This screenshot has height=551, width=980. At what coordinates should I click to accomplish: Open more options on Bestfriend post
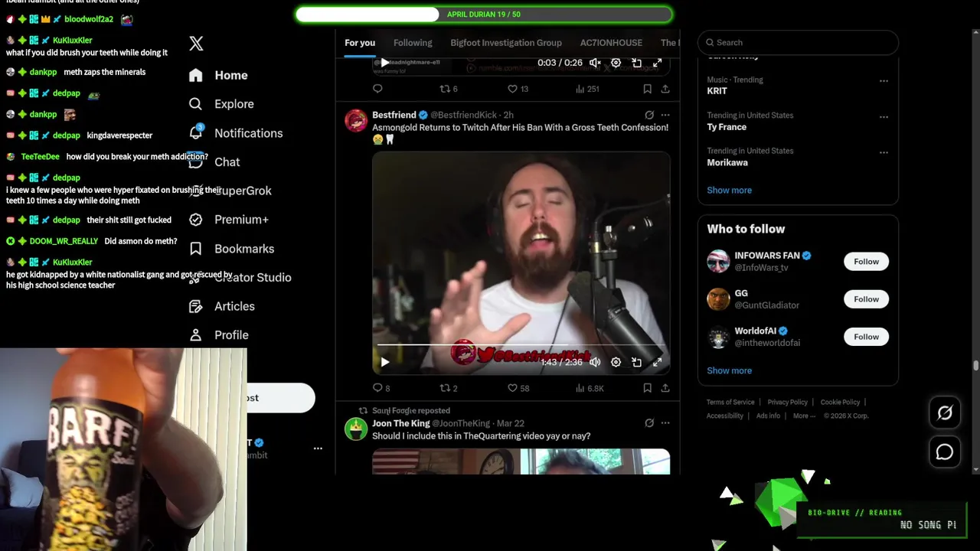coord(665,115)
